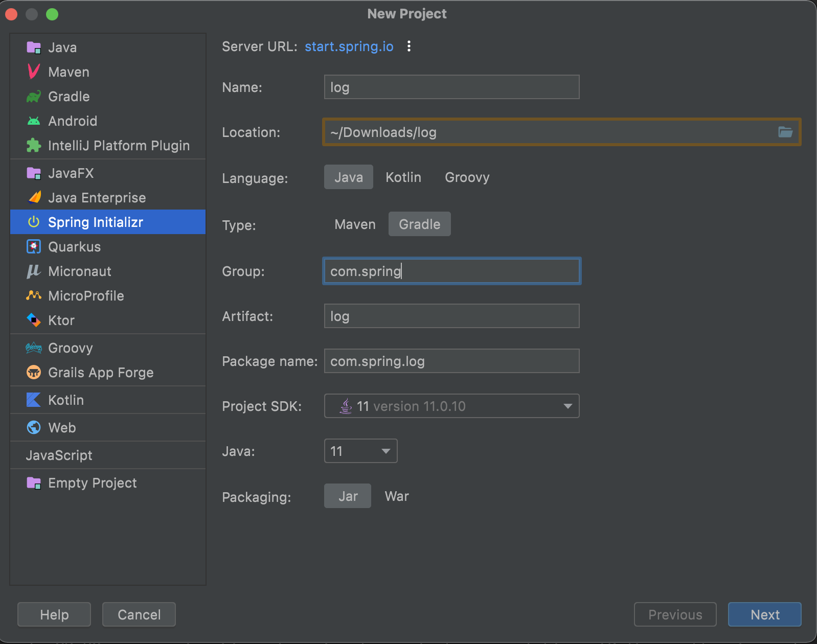Set packaging to War
The width and height of the screenshot is (817, 644).
tap(397, 496)
